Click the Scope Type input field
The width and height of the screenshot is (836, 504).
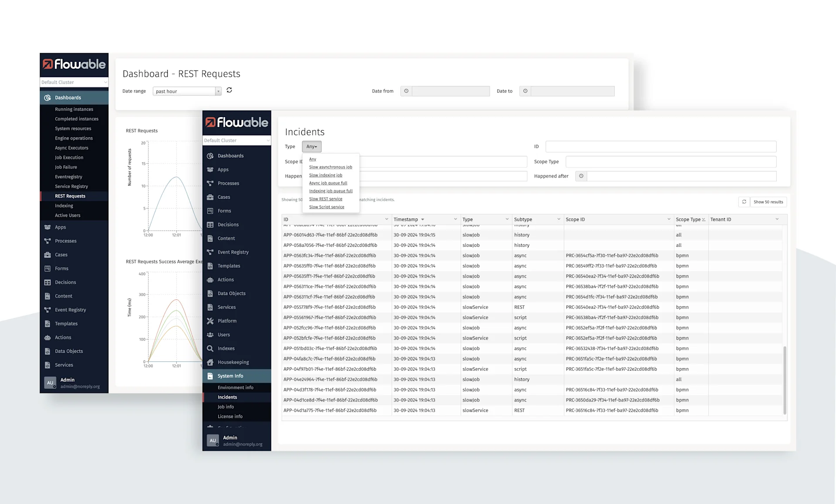pos(671,161)
